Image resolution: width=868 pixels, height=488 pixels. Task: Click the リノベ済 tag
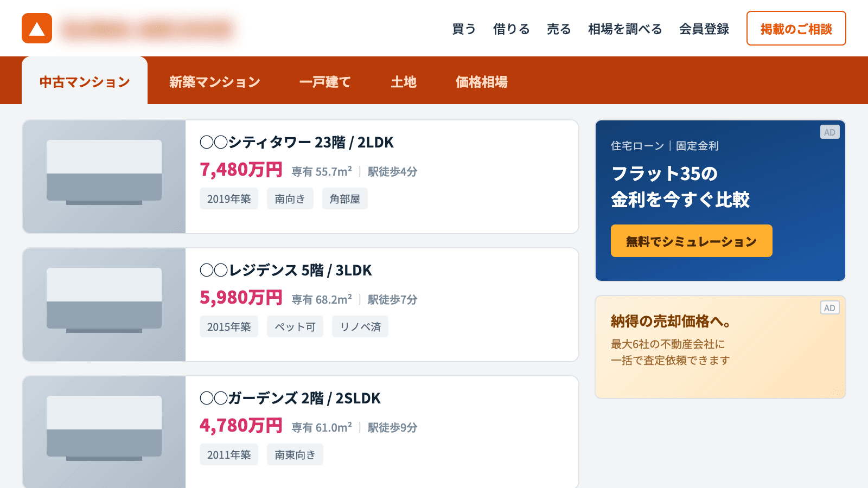(x=360, y=326)
